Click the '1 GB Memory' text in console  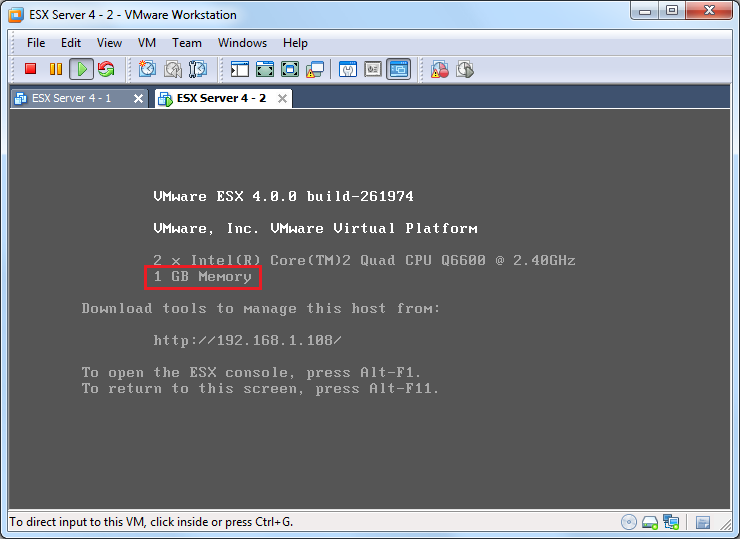tap(202, 277)
